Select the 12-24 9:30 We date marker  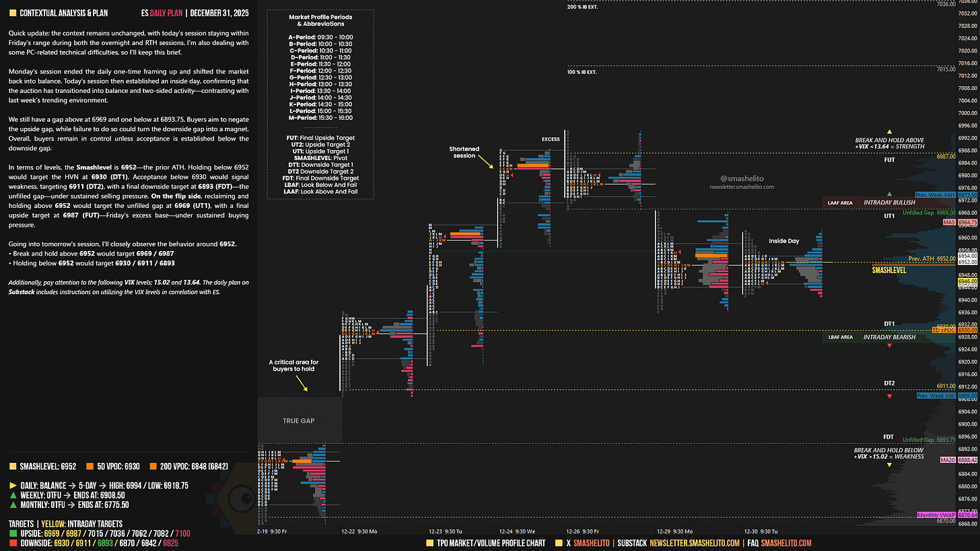[x=516, y=531]
